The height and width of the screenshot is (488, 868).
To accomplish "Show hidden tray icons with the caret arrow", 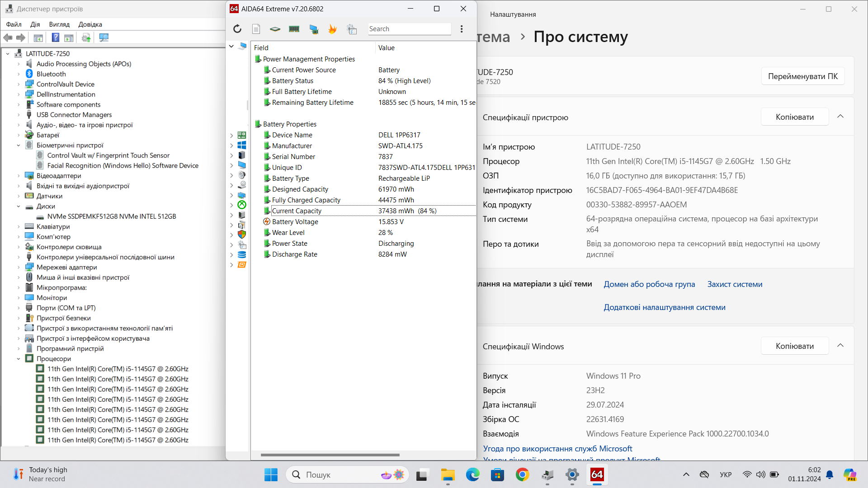I will [686, 475].
